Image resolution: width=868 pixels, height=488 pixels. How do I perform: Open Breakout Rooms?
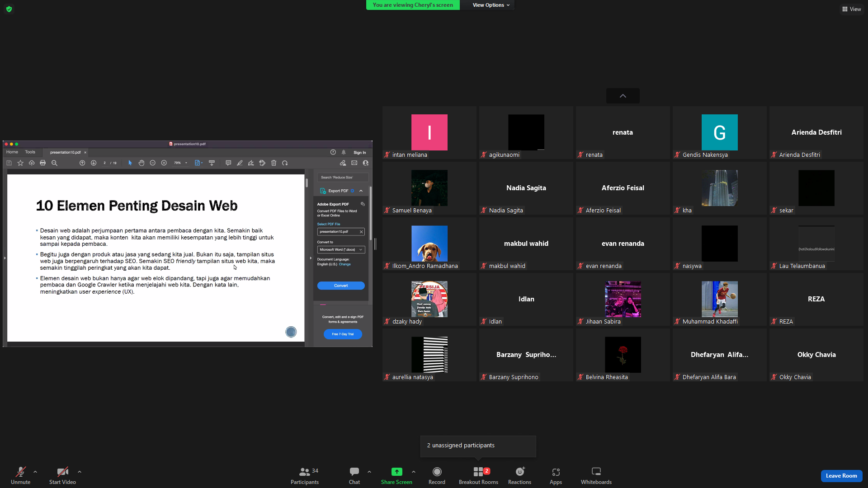478,475
